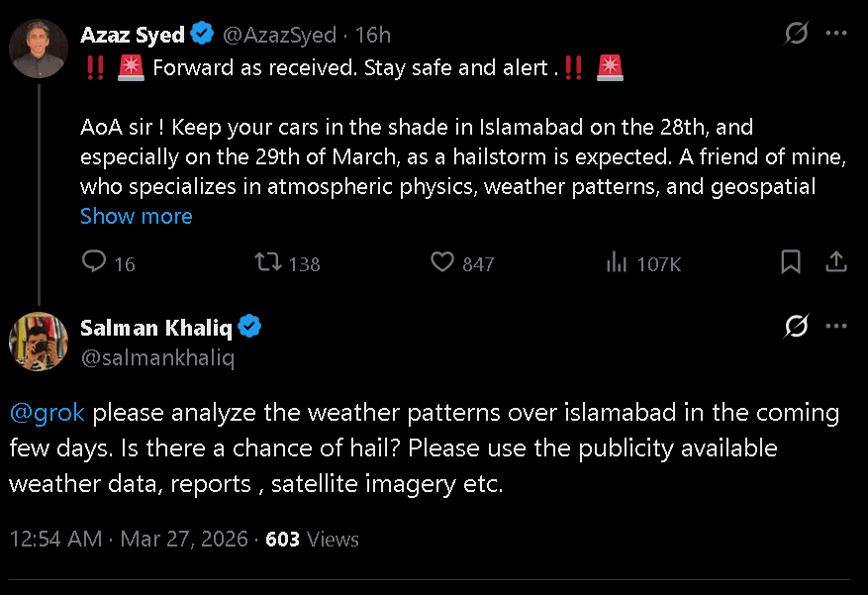The width and height of the screenshot is (868, 595).
Task: View analytics for the 107K views tweet
Action: click(x=617, y=262)
